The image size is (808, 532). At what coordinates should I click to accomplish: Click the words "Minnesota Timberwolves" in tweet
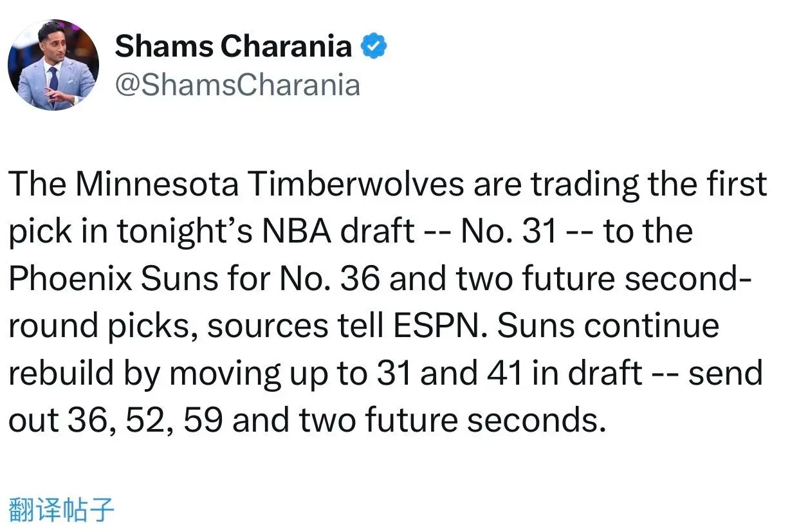pyautogui.click(x=270, y=185)
